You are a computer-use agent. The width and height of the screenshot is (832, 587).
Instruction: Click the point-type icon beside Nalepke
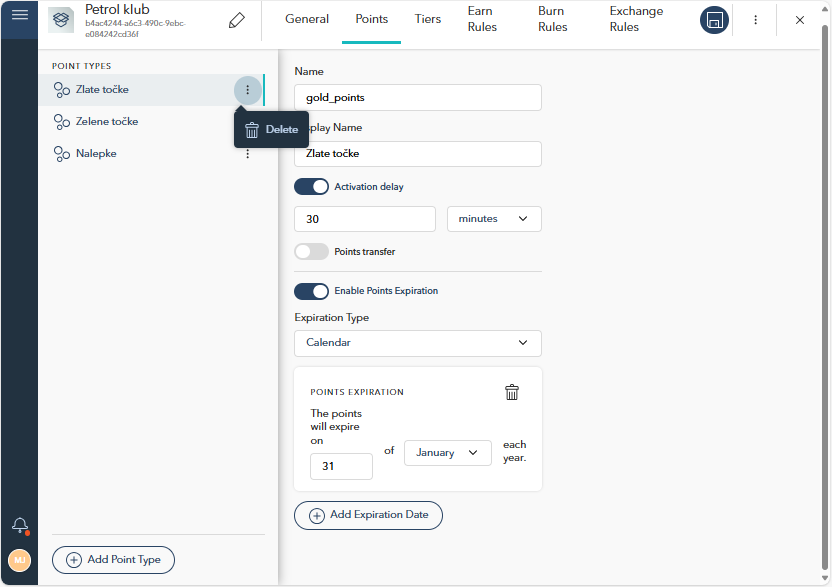coord(62,153)
